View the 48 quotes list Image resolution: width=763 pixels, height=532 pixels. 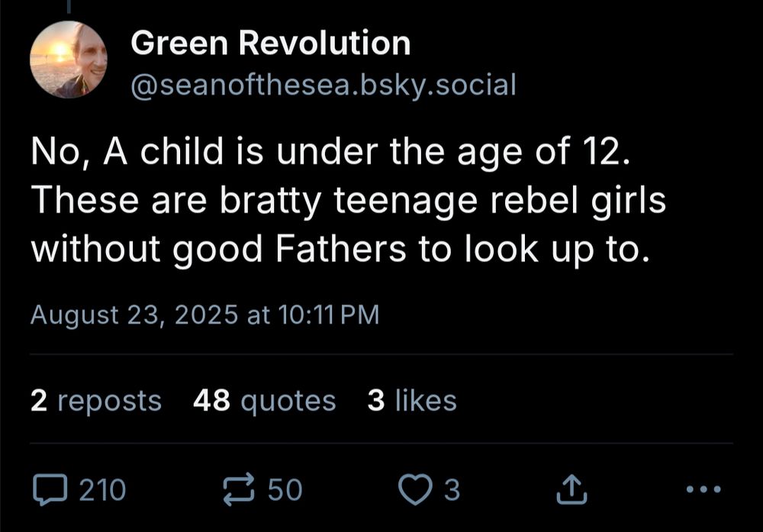click(x=264, y=401)
